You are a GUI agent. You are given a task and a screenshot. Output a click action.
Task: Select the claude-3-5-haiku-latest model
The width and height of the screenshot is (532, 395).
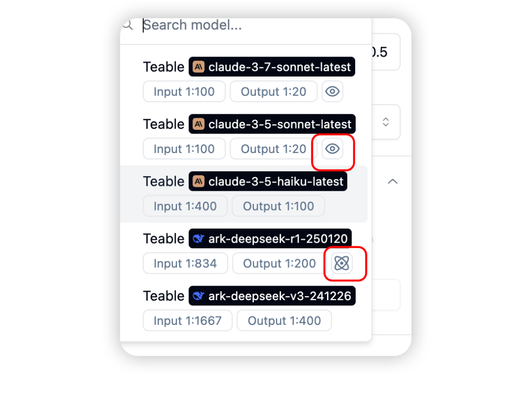pyautogui.click(x=244, y=194)
